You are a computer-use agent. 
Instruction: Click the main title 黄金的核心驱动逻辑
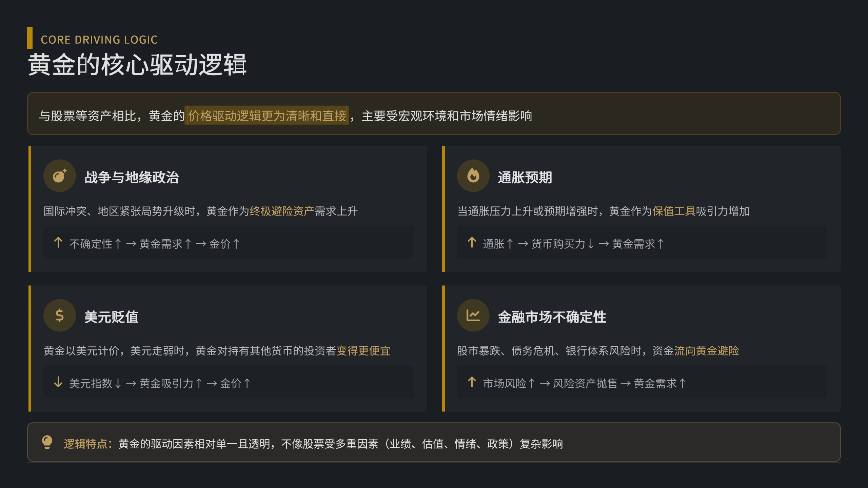[137, 64]
